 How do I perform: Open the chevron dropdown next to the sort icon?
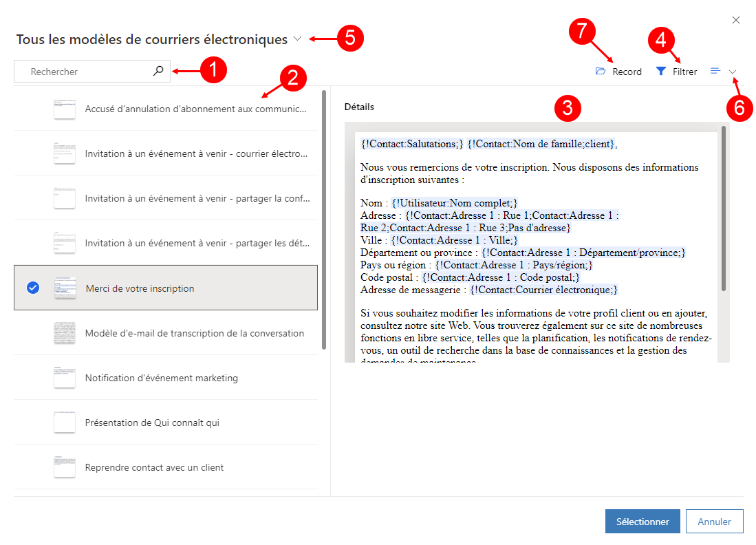731,71
